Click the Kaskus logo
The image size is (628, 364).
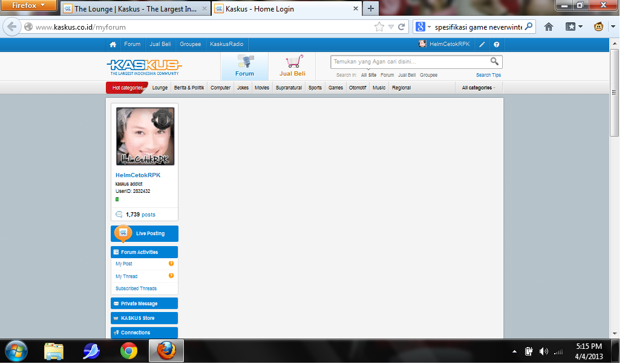pos(144,67)
